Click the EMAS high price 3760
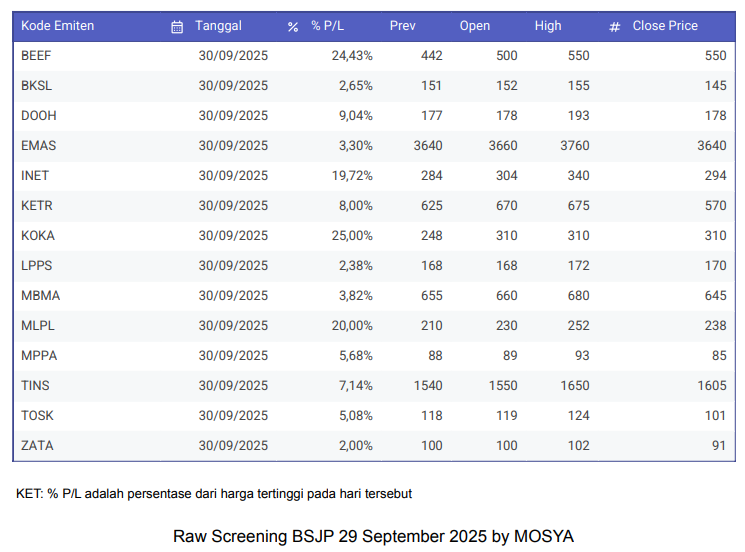The width and height of the screenshot is (745, 552). coord(574,146)
